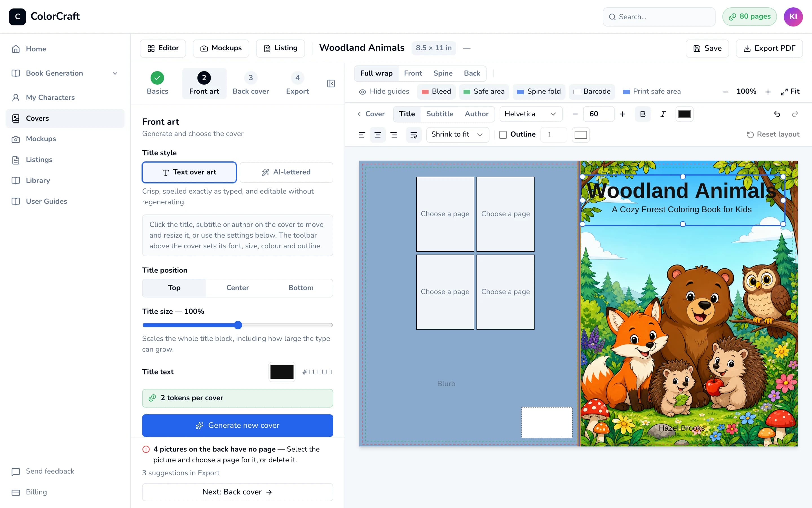
Task: Open the Helvetica font dropdown
Action: coord(531,114)
